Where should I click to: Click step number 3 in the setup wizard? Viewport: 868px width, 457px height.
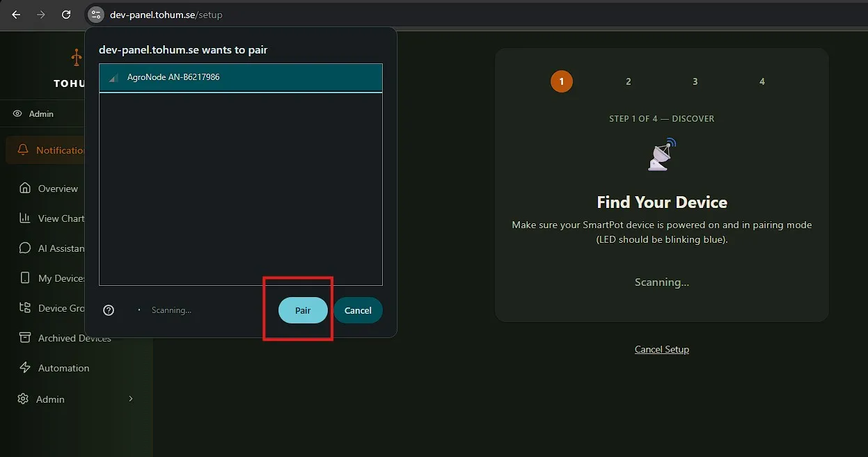click(695, 81)
